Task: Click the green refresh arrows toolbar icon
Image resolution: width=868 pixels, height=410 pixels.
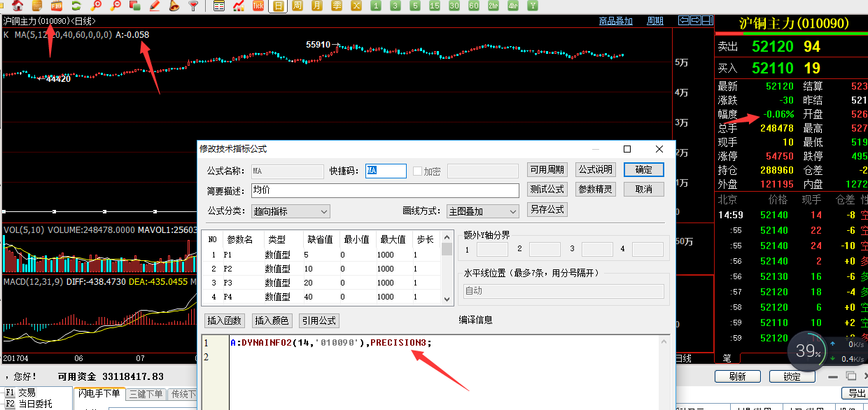Action: tap(76, 6)
